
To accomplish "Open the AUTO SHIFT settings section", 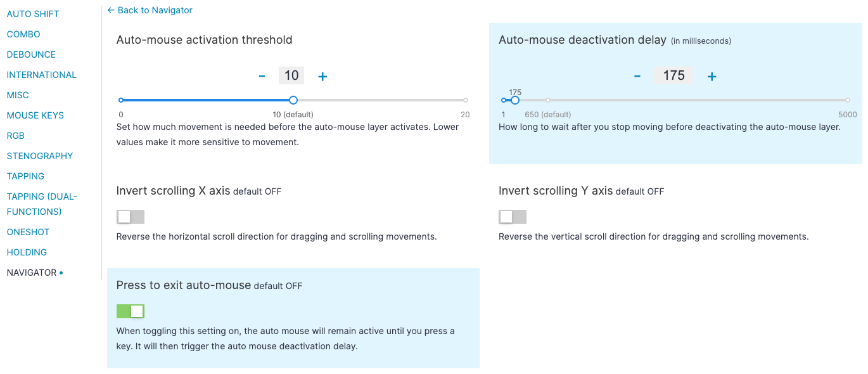I will pyautogui.click(x=32, y=14).
